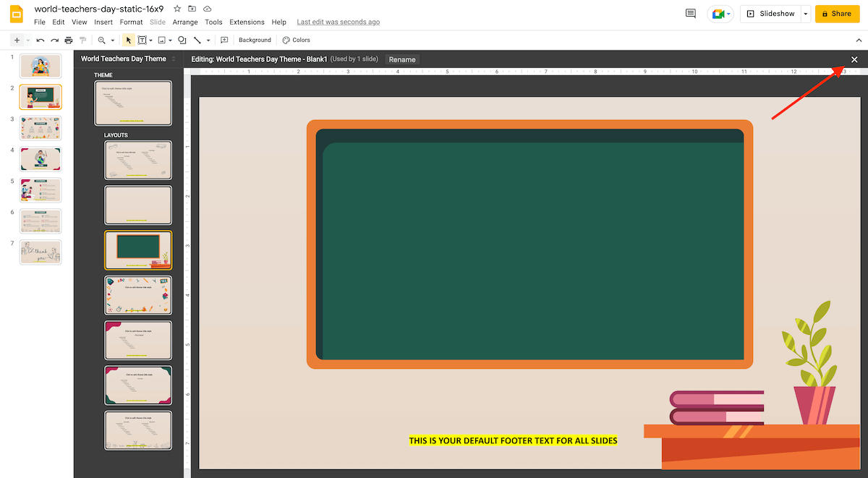This screenshot has height=478, width=868.
Task: Click the Rename button
Action: click(402, 59)
